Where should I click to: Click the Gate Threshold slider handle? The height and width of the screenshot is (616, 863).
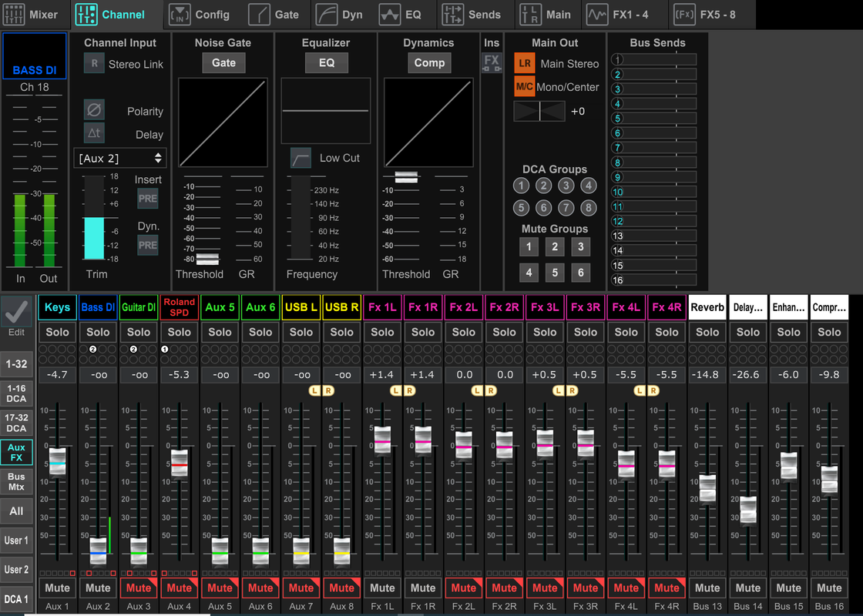(x=207, y=259)
